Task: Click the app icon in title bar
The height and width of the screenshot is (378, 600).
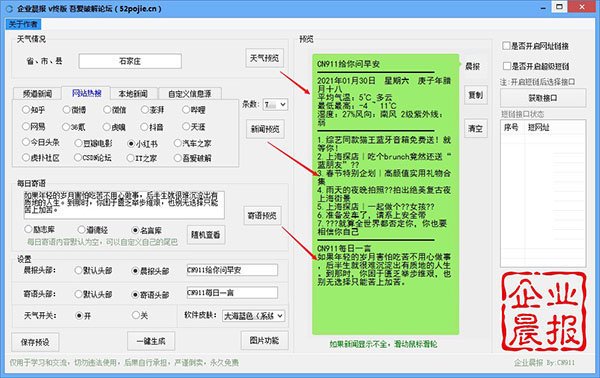Action: [8, 8]
